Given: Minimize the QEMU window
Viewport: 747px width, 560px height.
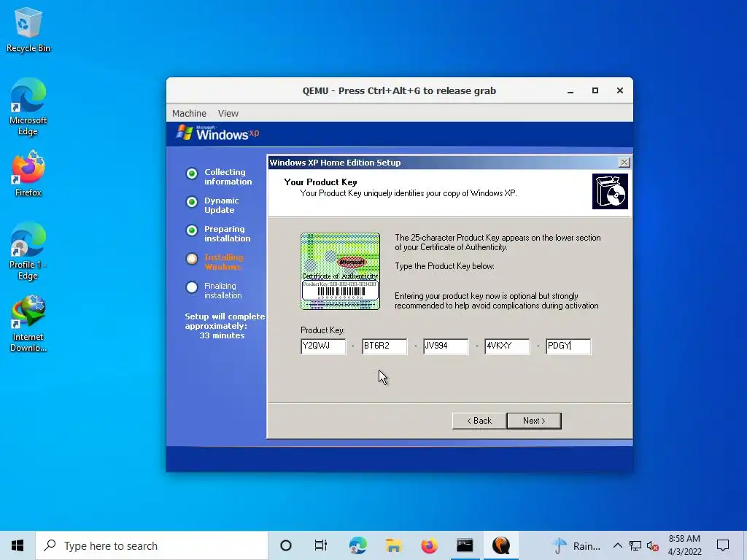Looking at the screenshot, I should coord(570,91).
